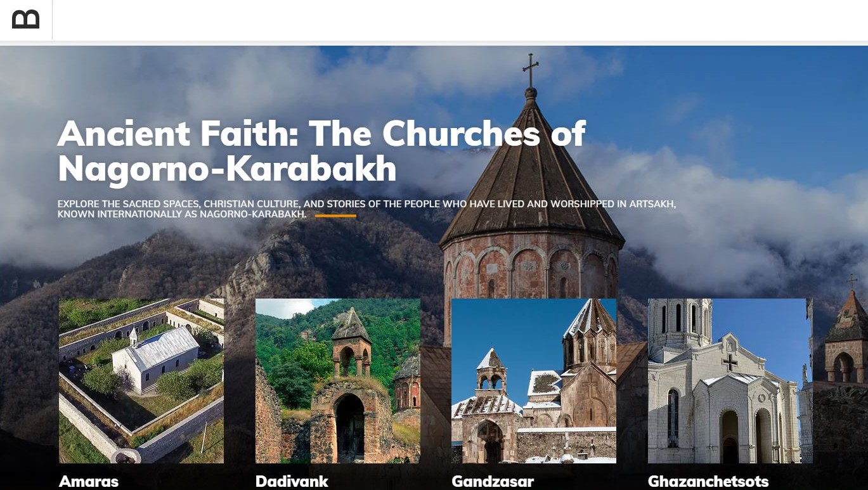The width and height of the screenshot is (868, 490).
Task: Open the Dadivank monastery thumbnail
Action: 338,381
